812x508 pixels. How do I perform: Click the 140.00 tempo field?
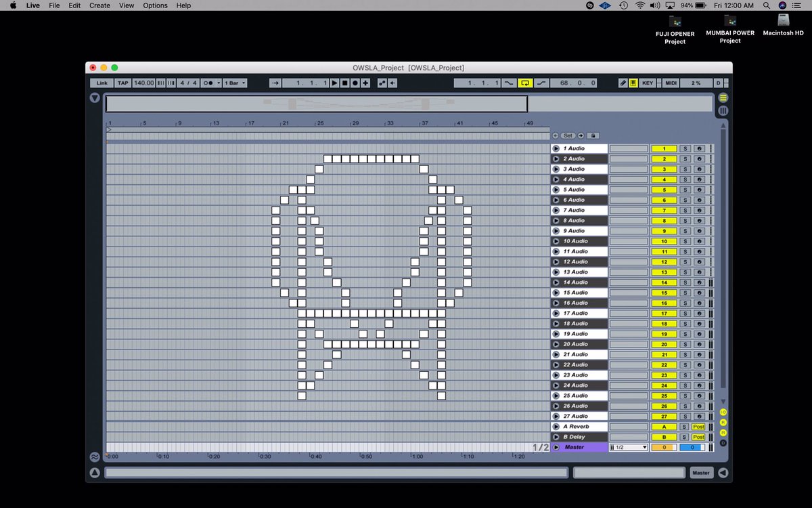coord(143,83)
